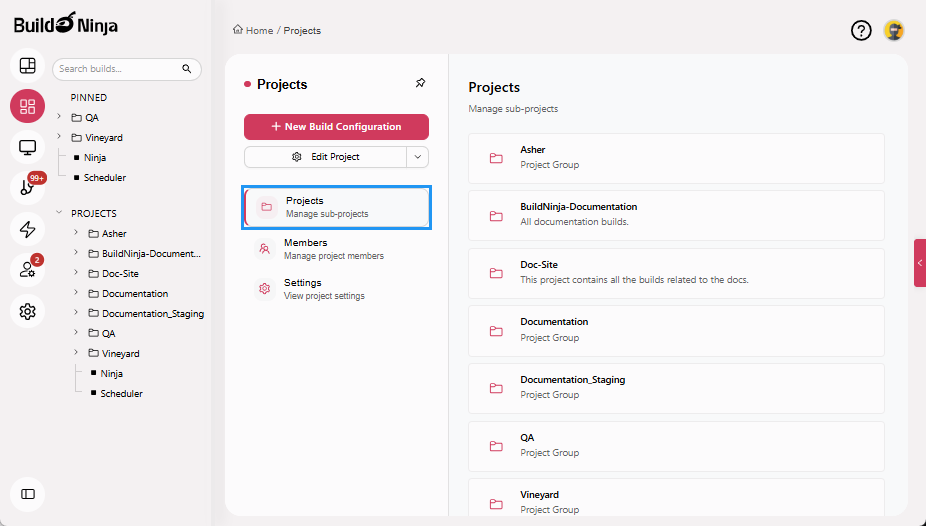Open the Doc-Site project card

click(676, 273)
